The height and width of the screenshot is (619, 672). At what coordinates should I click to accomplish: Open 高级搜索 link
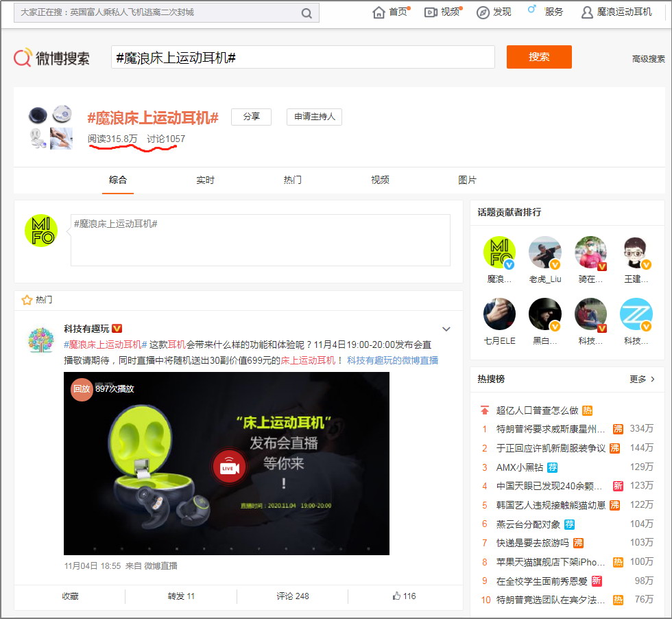pos(649,59)
